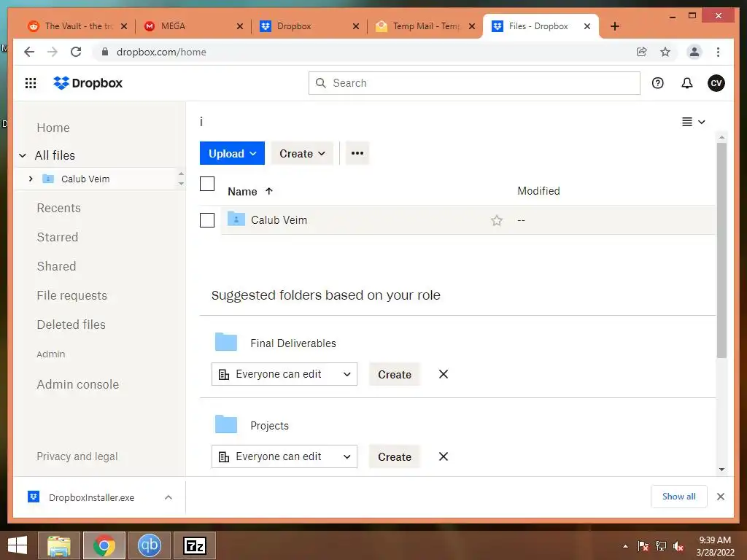Click the Calub Veim folder icon in file list

[x=236, y=219]
